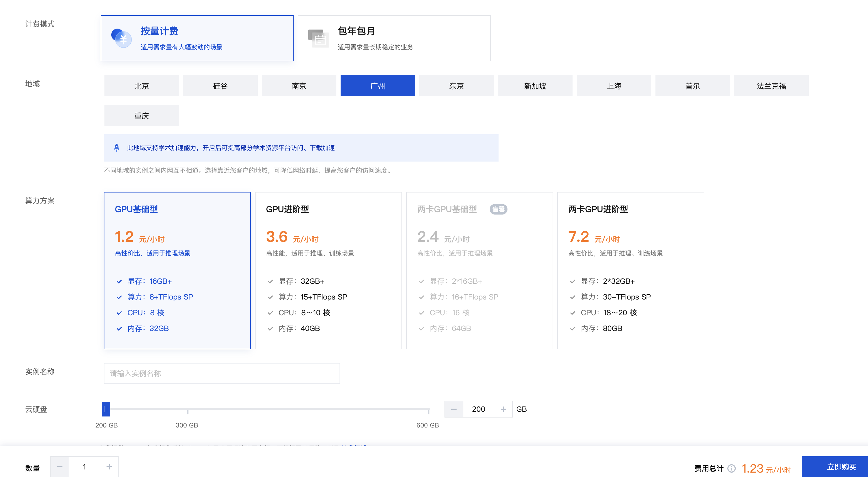This screenshot has width=868, height=481.
Task: Choose the 两卡GPU进阶型 plan card
Action: point(631,270)
